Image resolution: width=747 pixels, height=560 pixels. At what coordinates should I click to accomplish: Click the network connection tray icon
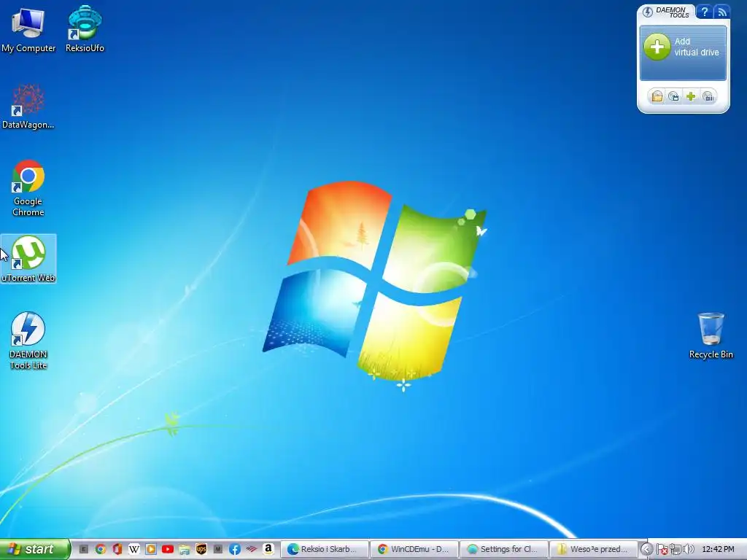(x=675, y=550)
